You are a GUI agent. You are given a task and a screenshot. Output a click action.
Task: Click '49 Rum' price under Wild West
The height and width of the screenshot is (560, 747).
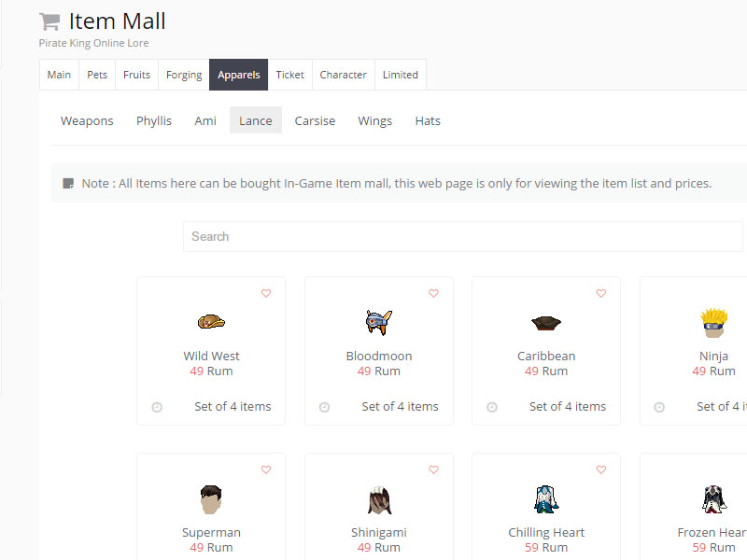click(211, 371)
